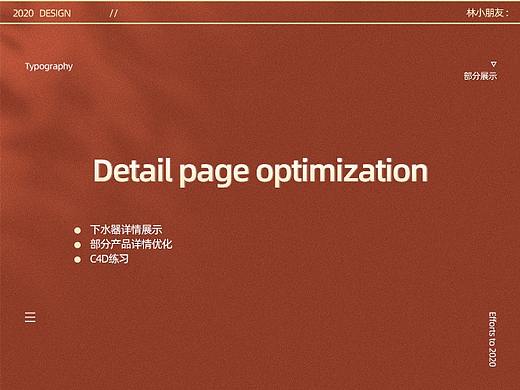The image size is (520, 390).
Task: Click the vertical Efforts to 2020 text
Action: [x=492, y=339]
